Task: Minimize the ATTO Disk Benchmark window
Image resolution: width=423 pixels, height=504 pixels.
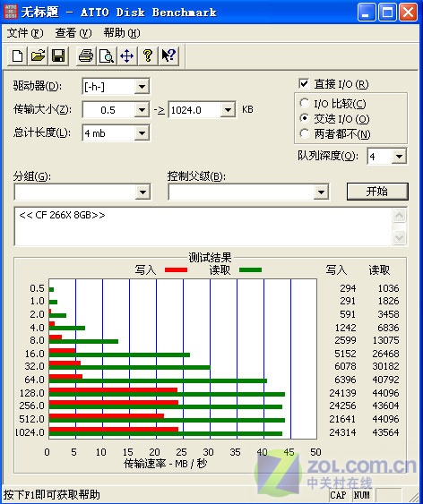Action: [367, 13]
